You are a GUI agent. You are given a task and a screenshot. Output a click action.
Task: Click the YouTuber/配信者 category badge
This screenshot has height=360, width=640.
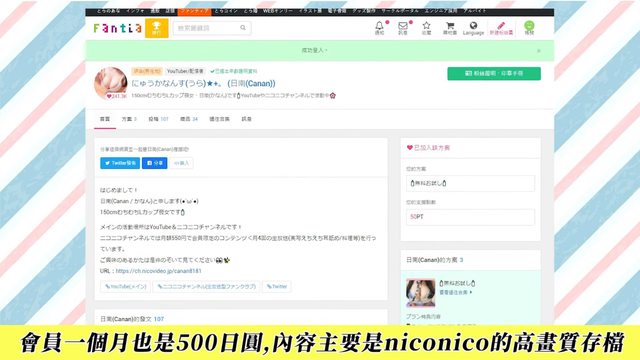coord(185,71)
